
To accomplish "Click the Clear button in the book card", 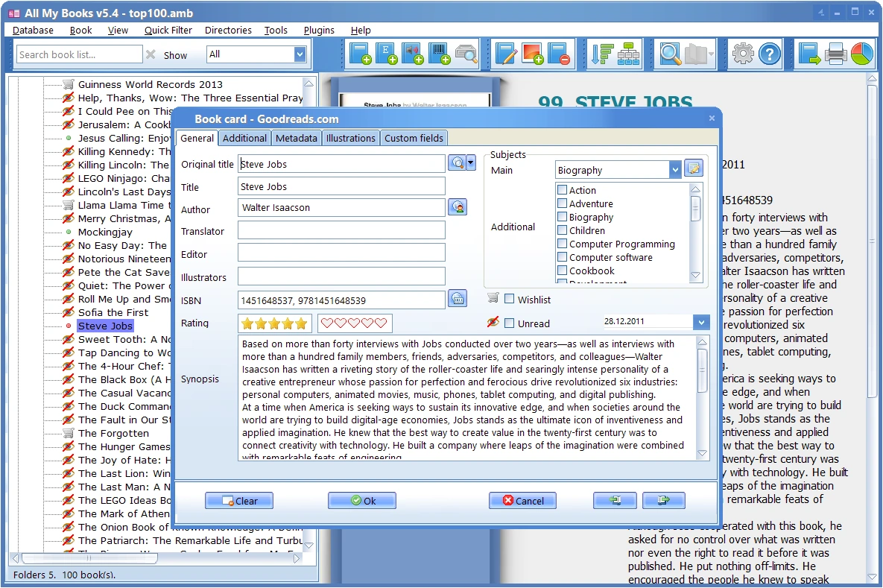I will (x=239, y=500).
